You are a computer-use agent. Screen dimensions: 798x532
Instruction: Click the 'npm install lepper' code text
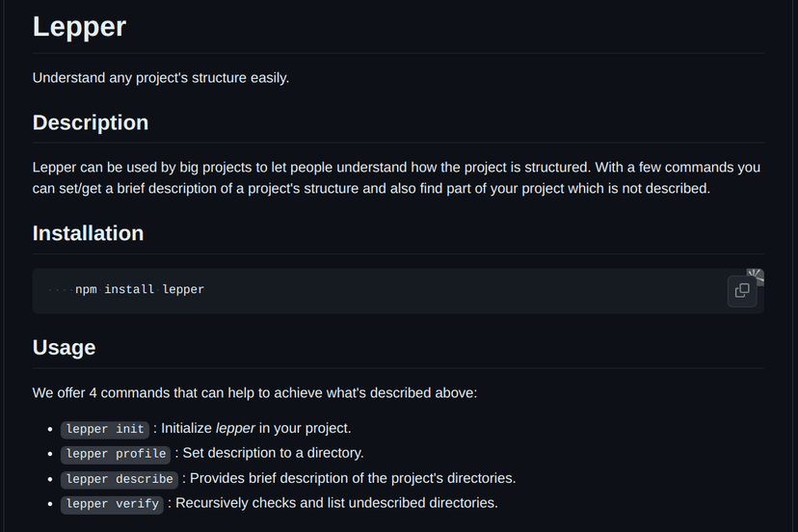(140, 290)
